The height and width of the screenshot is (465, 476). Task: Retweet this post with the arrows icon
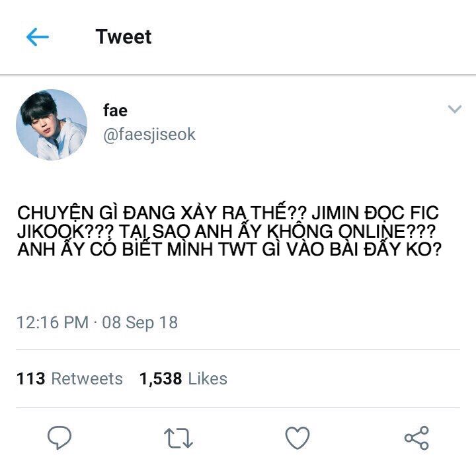178,438
